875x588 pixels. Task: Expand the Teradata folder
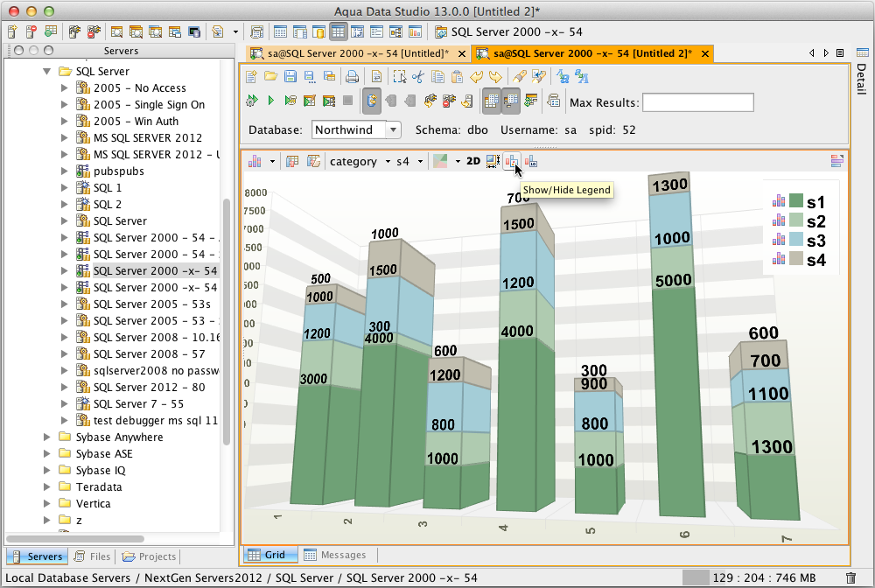[x=47, y=487]
